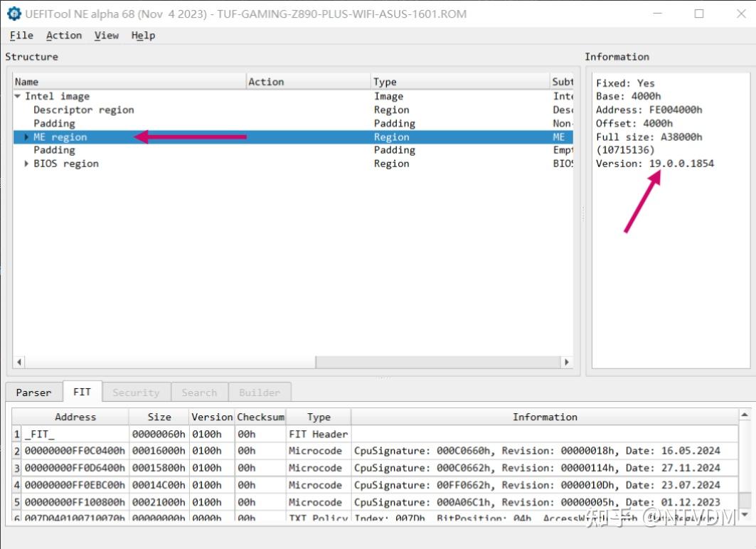The image size is (756, 549).
Task: Click the Address column header in FIT table
Action: (x=75, y=417)
